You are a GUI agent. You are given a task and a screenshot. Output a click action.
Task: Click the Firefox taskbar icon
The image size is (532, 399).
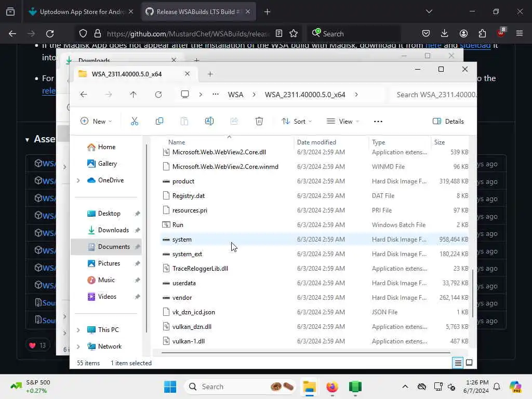(332, 387)
